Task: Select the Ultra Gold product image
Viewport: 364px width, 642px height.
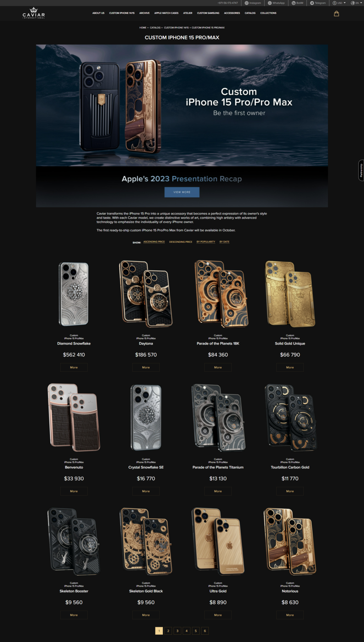Action: click(218, 541)
